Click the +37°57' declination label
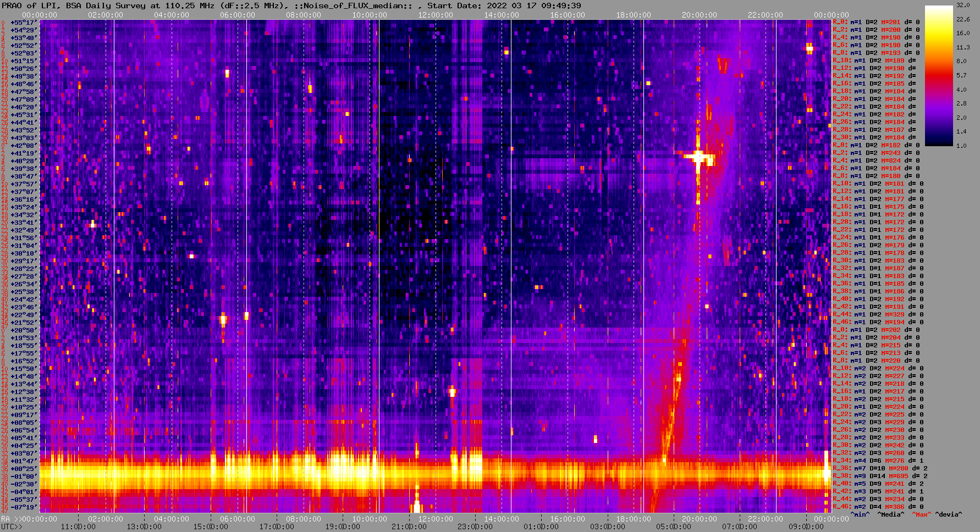 pyautogui.click(x=23, y=184)
